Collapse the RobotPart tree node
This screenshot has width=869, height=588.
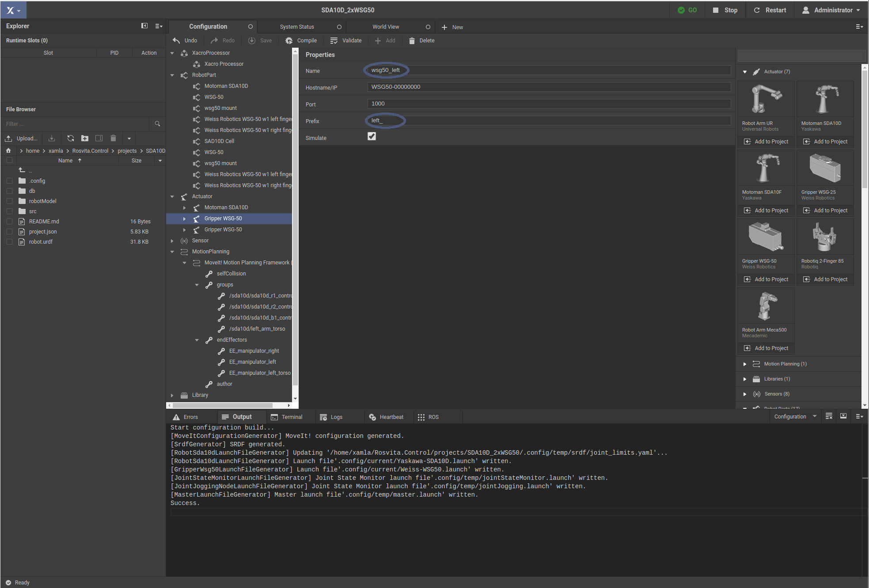coord(172,75)
